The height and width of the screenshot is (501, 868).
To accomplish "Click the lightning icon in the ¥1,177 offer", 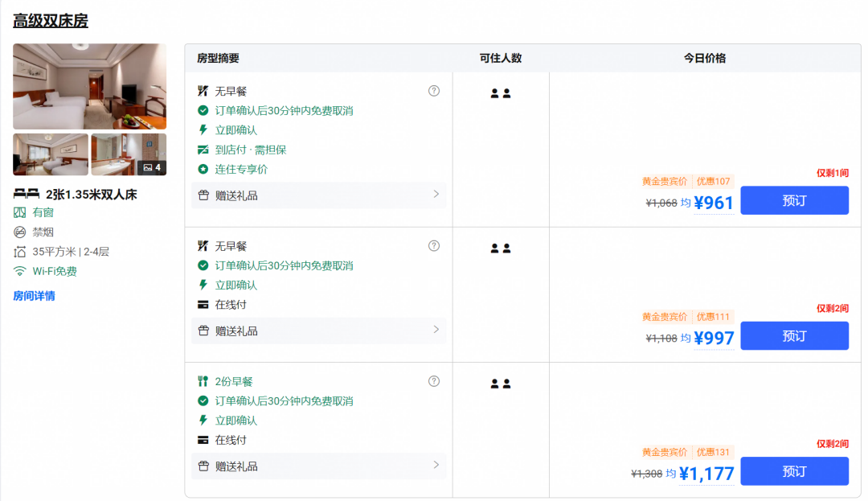I will 203,420.
